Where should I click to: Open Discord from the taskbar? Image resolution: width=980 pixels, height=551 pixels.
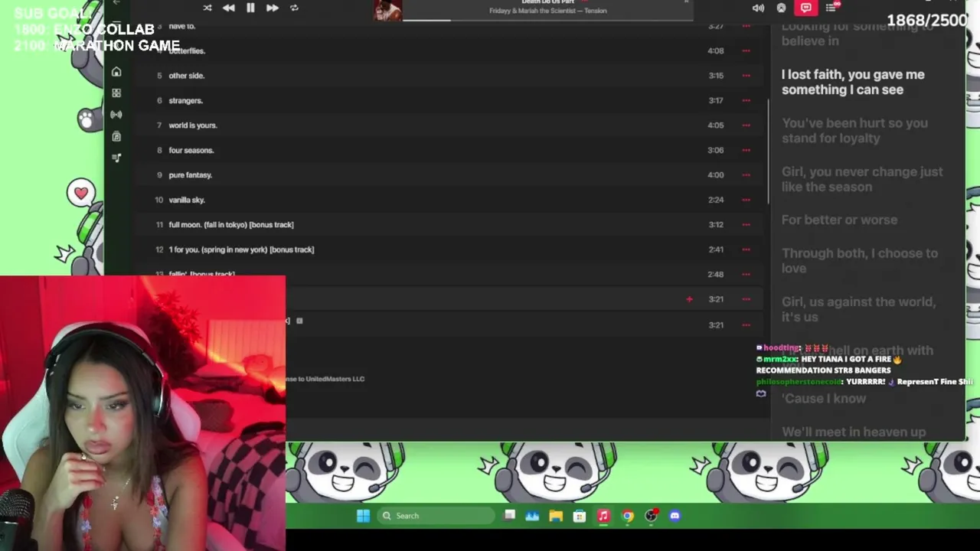click(x=675, y=516)
